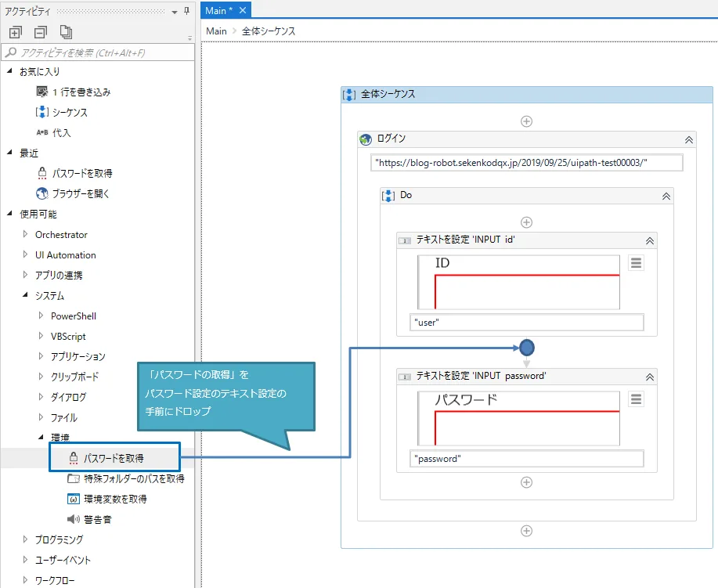Click the collapse-all icon in the Activities toolbar
The height and width of the screenshot is (588, 718).
[40, 31]
